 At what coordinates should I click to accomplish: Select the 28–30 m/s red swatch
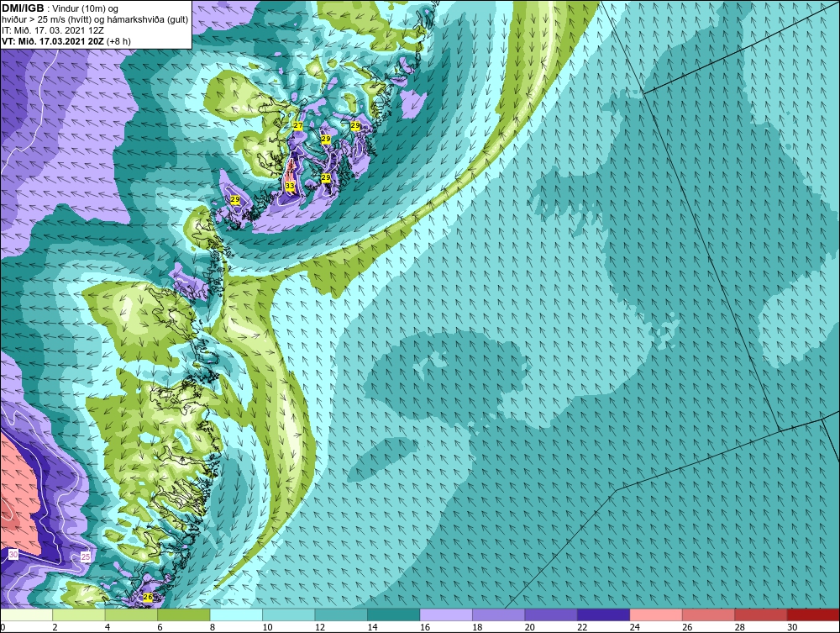point(761,615)
